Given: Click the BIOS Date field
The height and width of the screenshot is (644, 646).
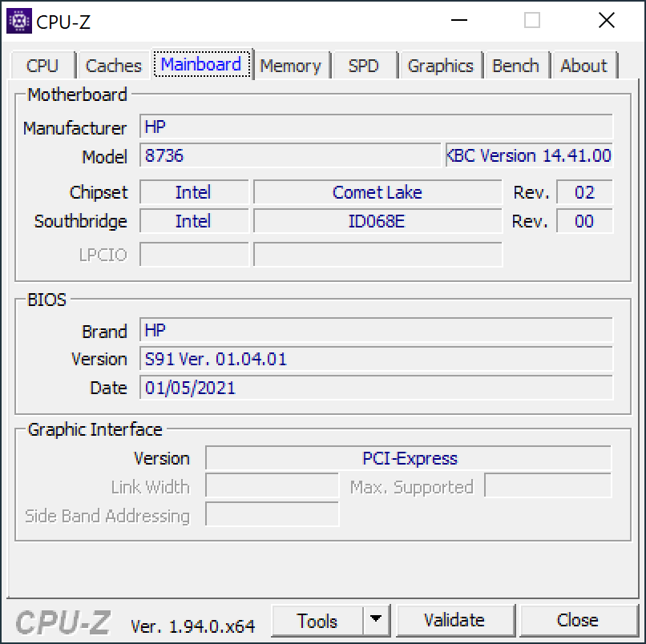Looking at the screenshot, I should click(376, 388).
